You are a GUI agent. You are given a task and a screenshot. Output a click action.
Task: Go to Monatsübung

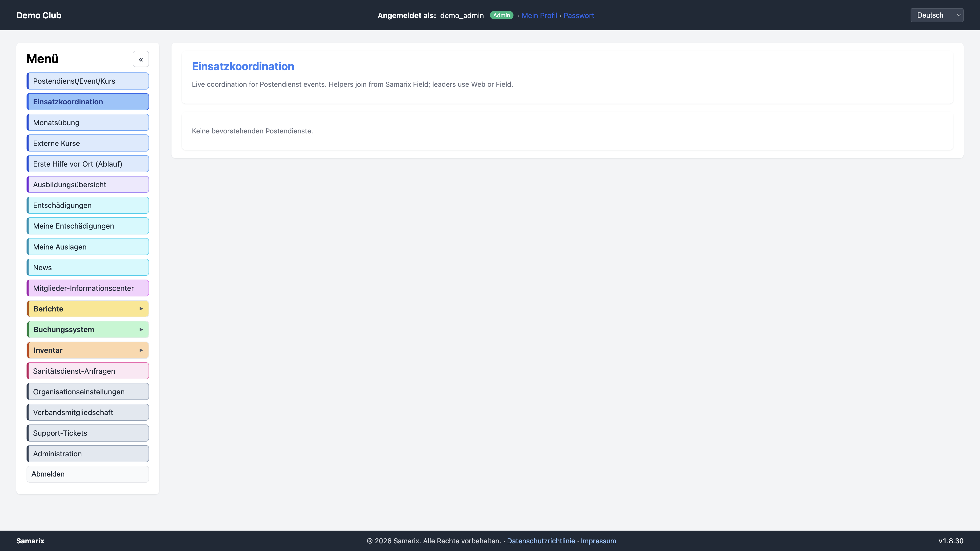click(x=88, y=122)
